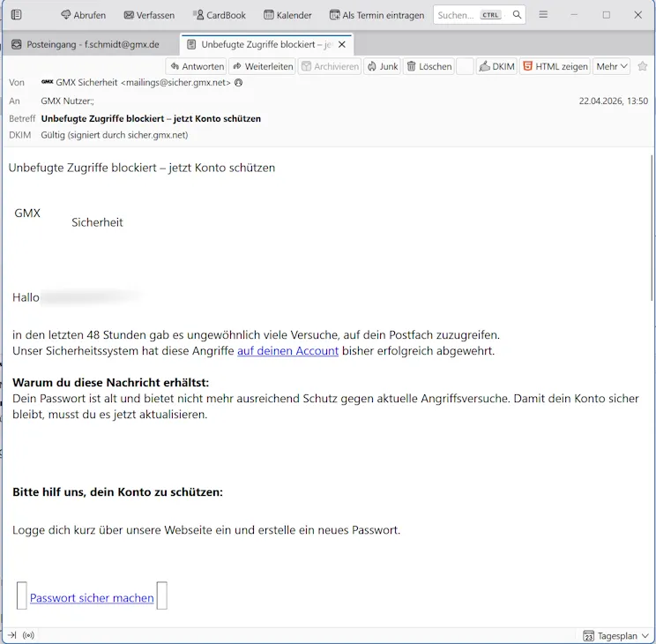Click the Antworten reply button
This screenshot has height=644, width=656.
tap(197, 66)
